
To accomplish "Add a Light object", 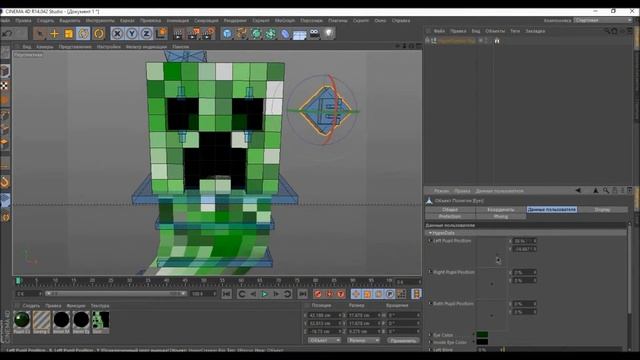I will click(x=329, y=33).
